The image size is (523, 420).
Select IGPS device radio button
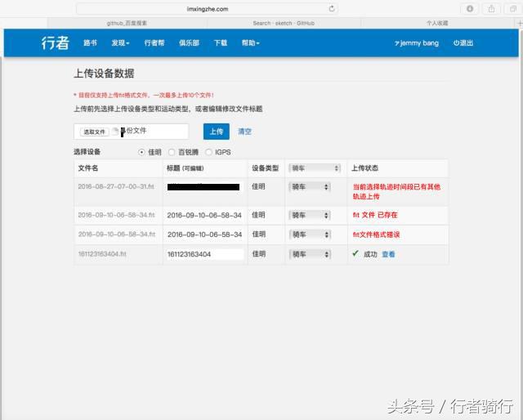[208, 152]
